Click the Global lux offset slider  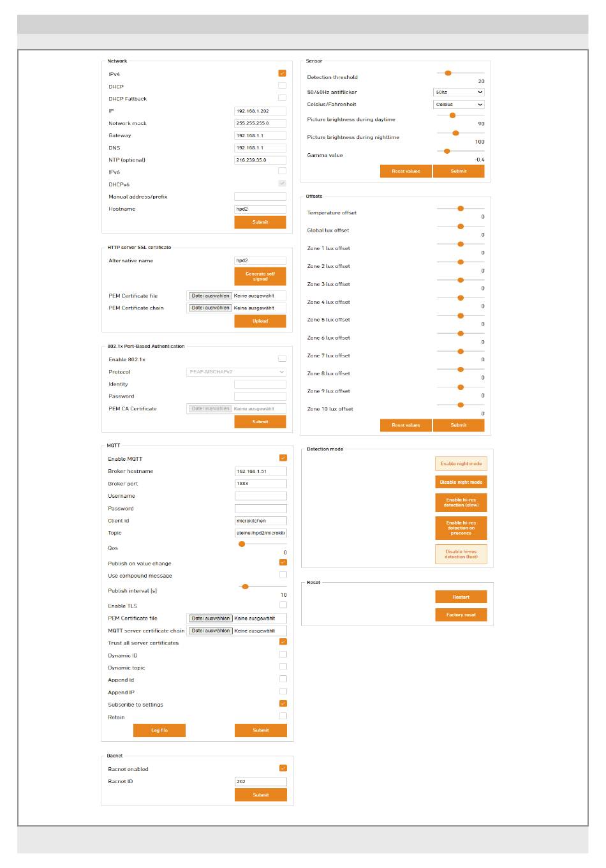click(x=461, y=227)
